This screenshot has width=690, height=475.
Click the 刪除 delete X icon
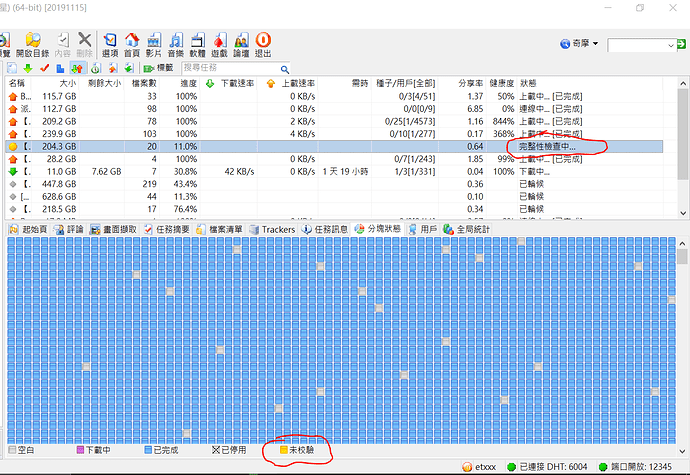(84, 44)
